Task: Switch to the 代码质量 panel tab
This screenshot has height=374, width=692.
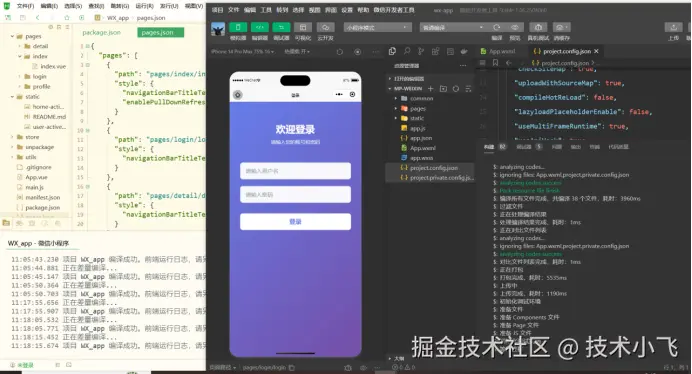Action: point(618,147)
